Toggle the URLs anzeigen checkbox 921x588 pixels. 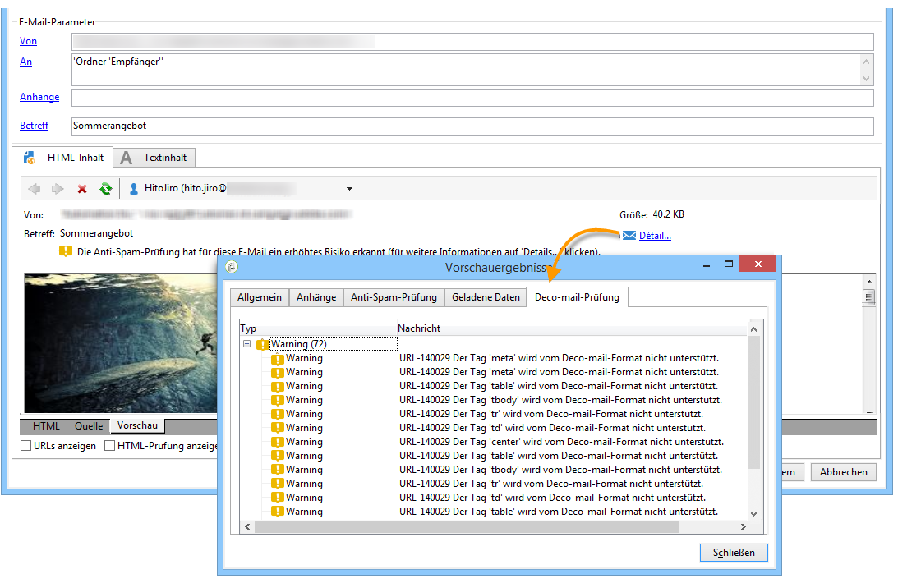click(x=25, y=445)
